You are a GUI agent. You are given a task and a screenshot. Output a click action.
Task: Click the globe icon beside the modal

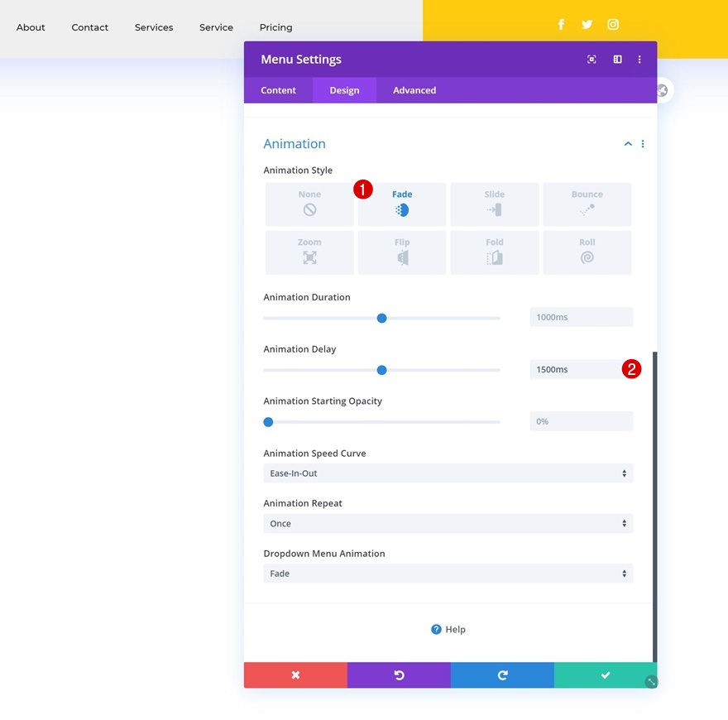(x=663, y=90)
